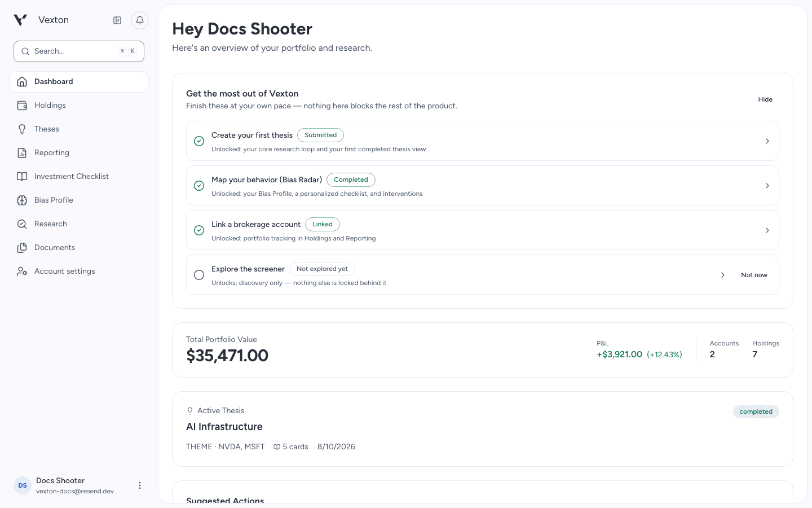Open Theses from the sidebar
This screenshot has width=812, height=508.
click(x=79, y=129)
